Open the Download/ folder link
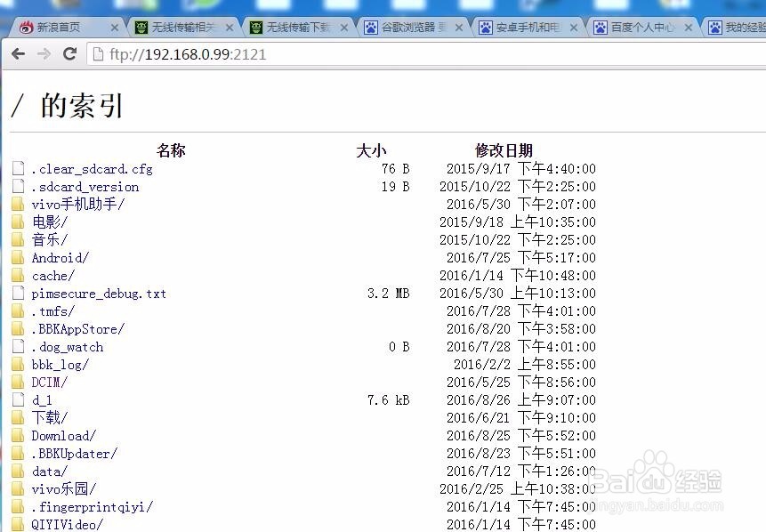The image size is (766, 532). [61, 435]
